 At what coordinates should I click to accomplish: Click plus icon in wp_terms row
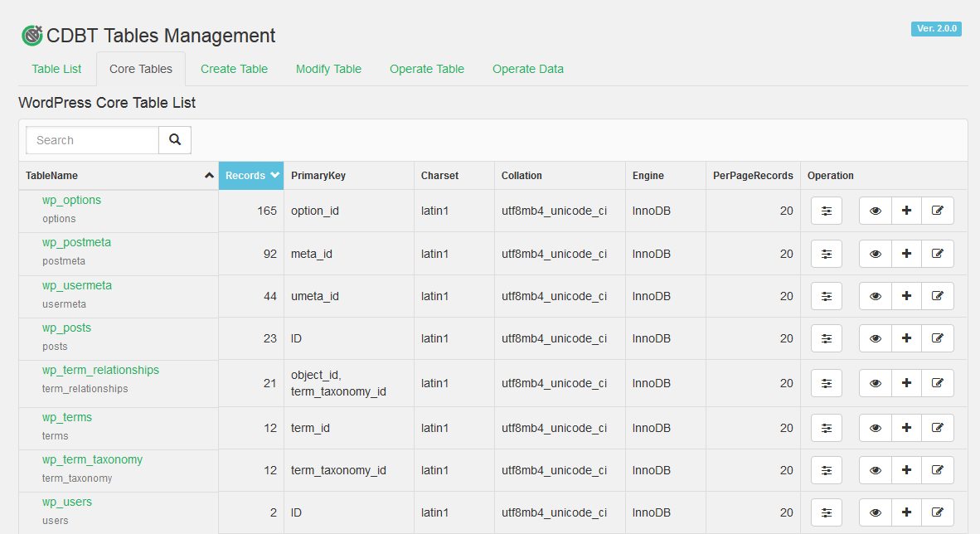(906, 428)
